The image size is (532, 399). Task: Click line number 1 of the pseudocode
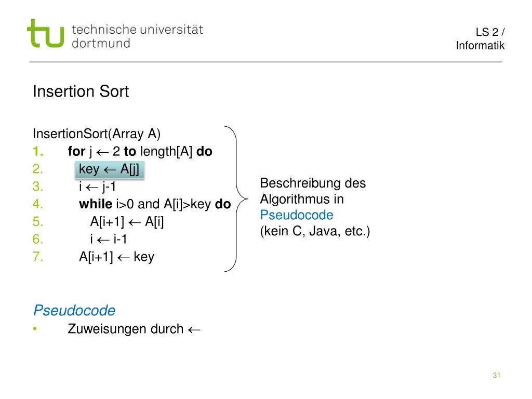click(x=37, y=151)
